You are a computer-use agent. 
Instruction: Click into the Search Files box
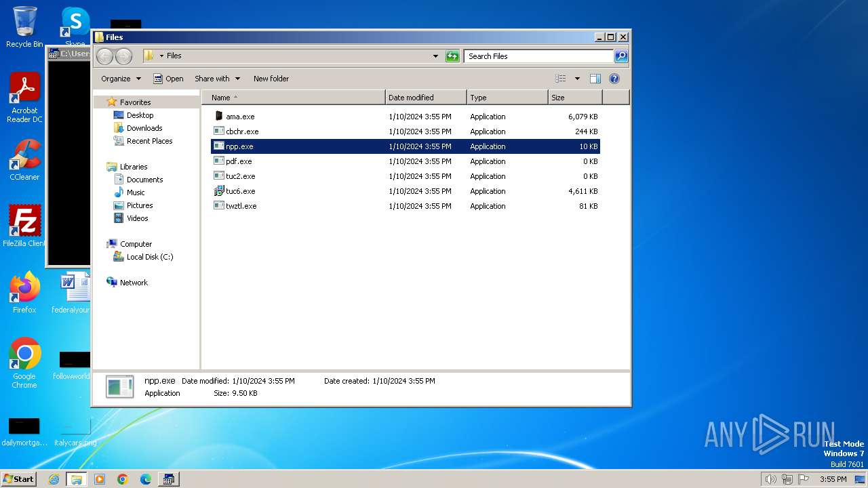click(539, 56)
